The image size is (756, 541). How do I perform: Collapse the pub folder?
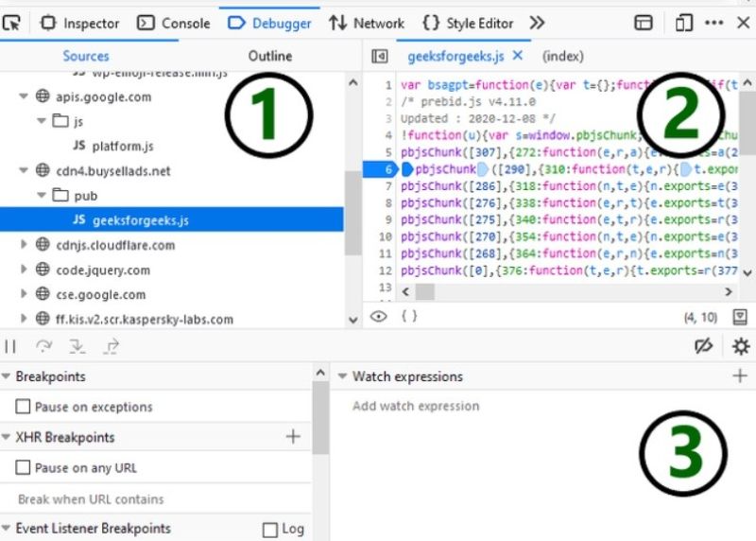[x=42, y=195]
